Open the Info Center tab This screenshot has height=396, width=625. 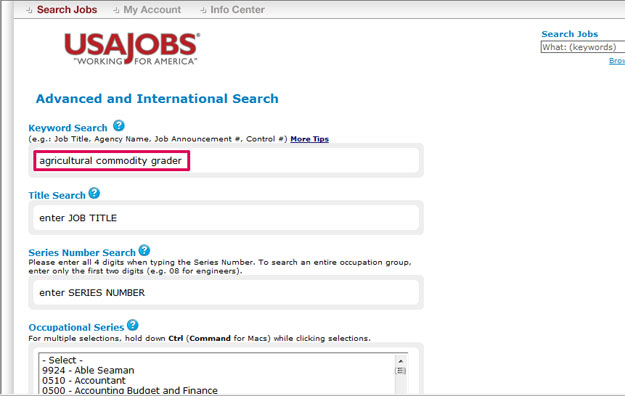click(237, 10)
